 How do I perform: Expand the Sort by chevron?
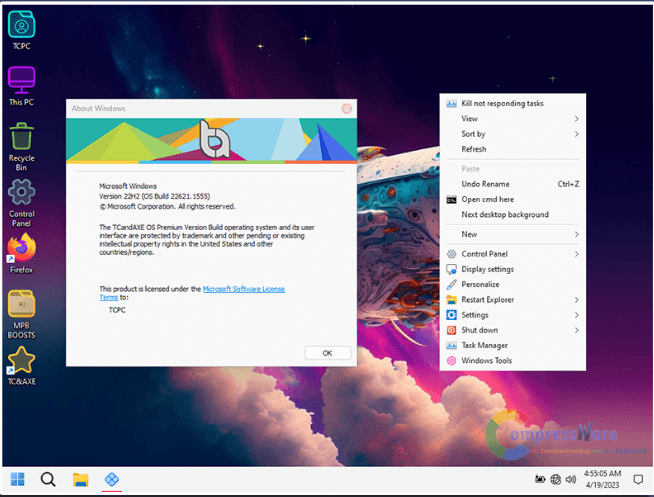click(576, 134)
